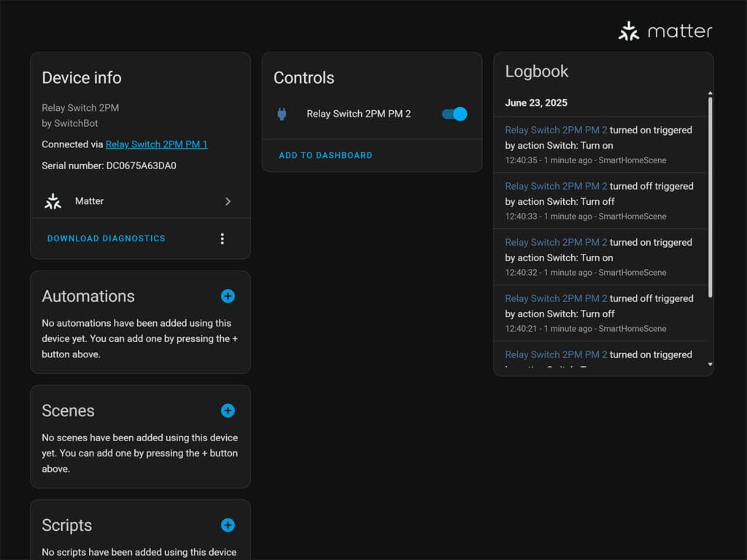Open entity link in 12:40:32 logbook entry

pyautogui.click(x=556, y=242)
